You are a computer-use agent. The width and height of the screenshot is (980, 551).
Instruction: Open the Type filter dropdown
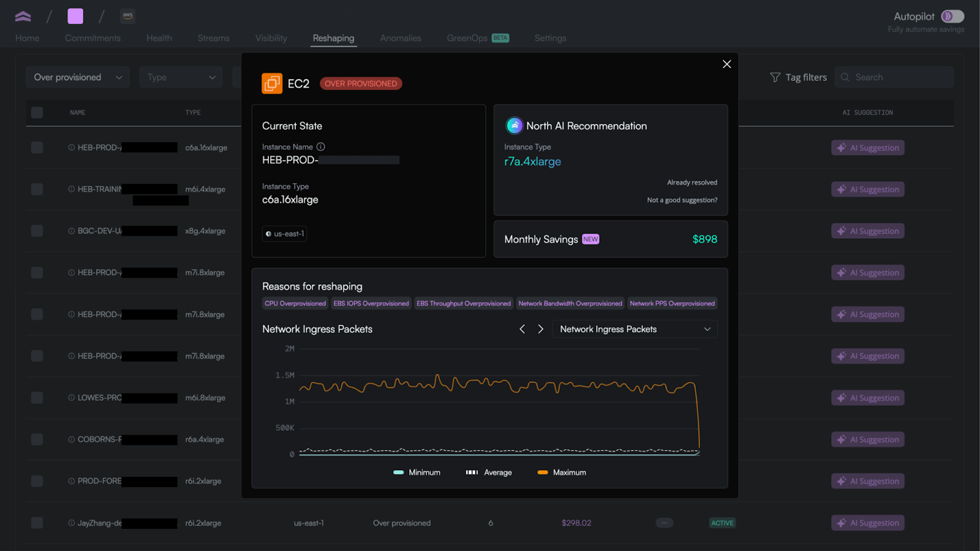[x=181, y=77]
